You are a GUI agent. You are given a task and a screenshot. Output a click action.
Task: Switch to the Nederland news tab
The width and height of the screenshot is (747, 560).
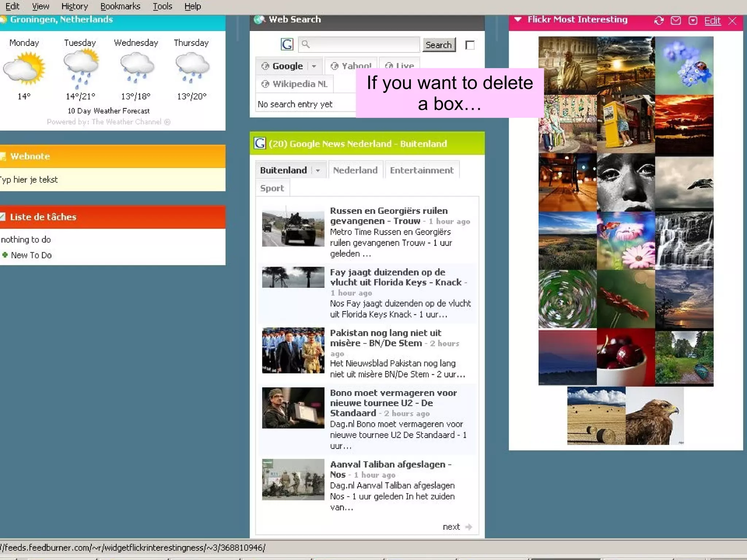pos(355,170)
